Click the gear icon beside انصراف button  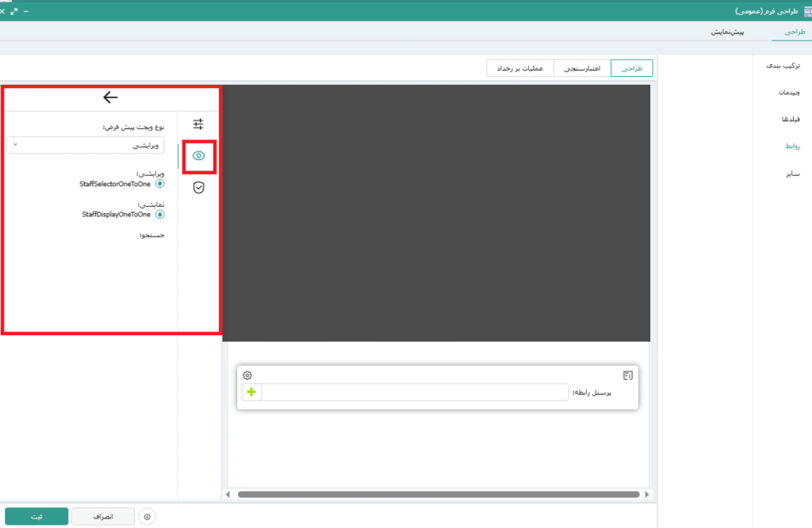147,517
